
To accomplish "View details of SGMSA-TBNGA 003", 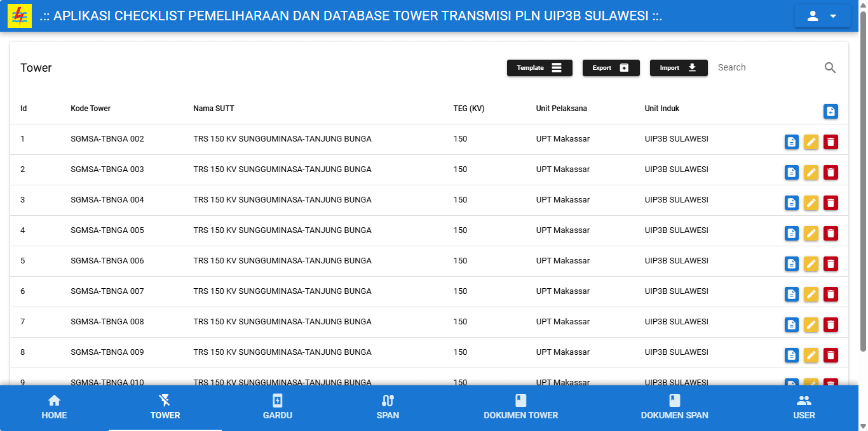I will [x=792, y=172].
